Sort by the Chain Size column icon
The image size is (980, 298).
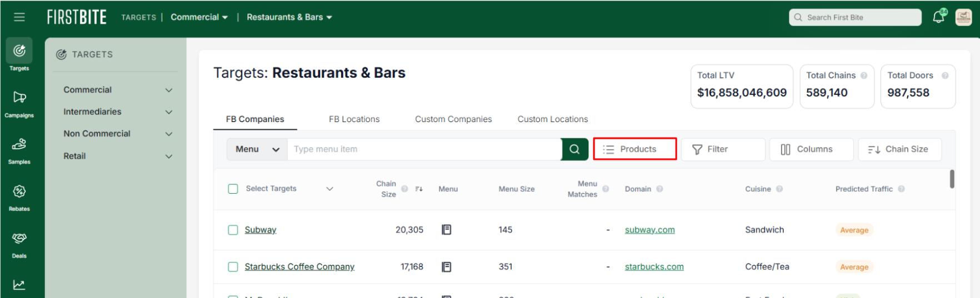click(419, 189)
